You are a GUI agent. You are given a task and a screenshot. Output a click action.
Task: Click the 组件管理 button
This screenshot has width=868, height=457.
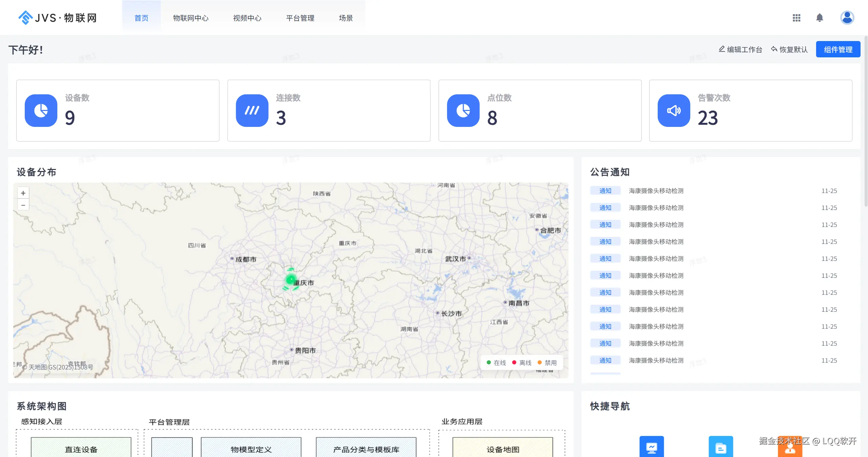(x=838, y=50)
